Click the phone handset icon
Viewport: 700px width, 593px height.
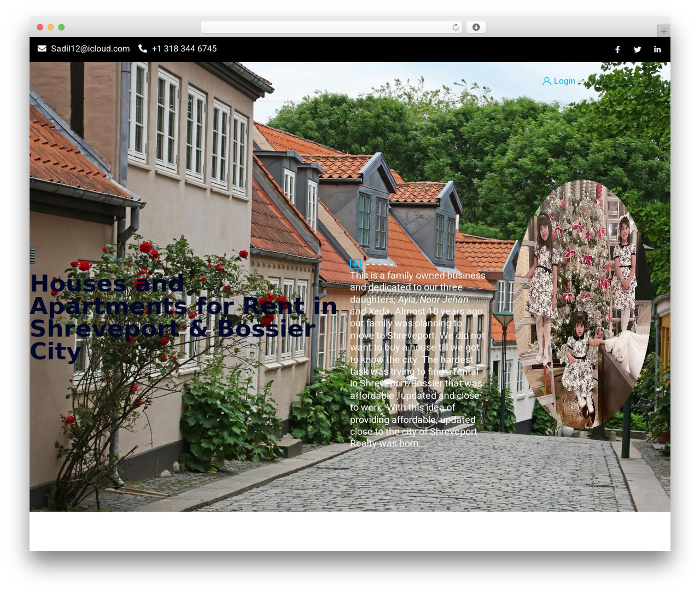click(x=143, y=49)
